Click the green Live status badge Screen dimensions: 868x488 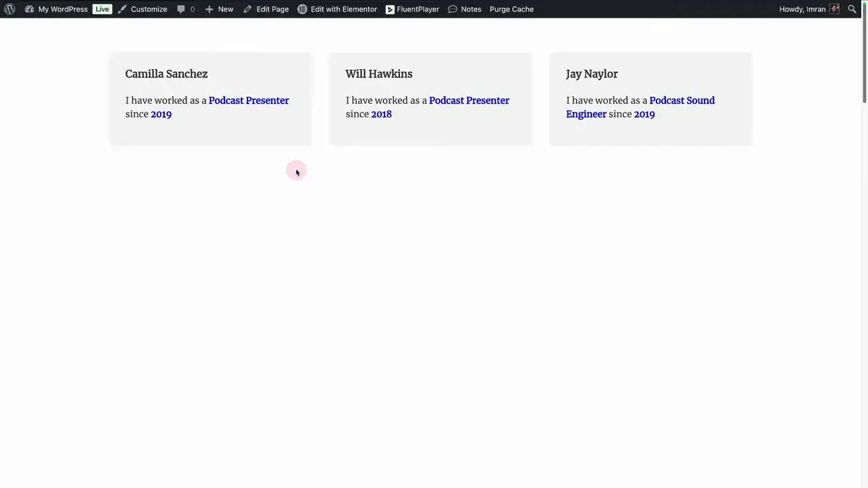[102, 9]
